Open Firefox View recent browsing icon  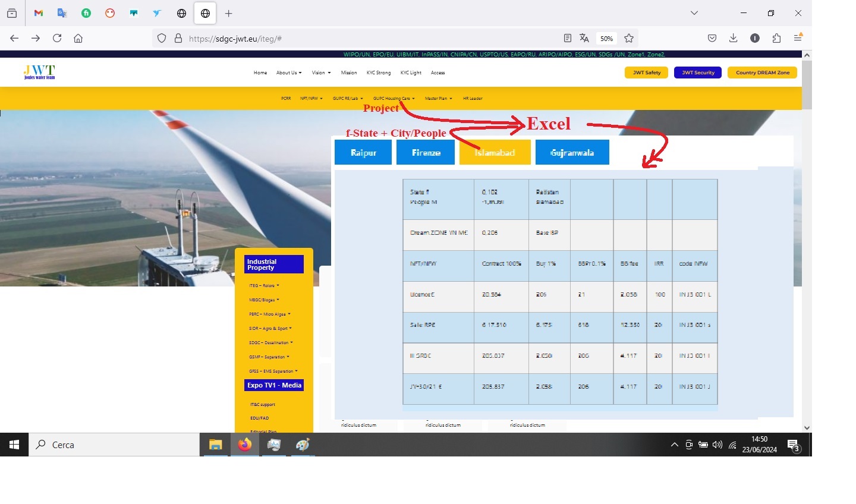point(12,13)
